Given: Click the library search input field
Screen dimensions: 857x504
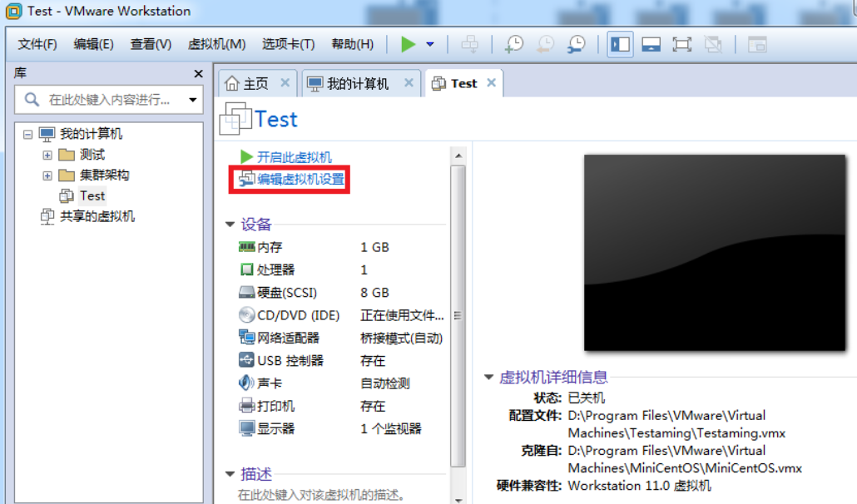Looking at the screenshot, I should (x=109, y=99).
